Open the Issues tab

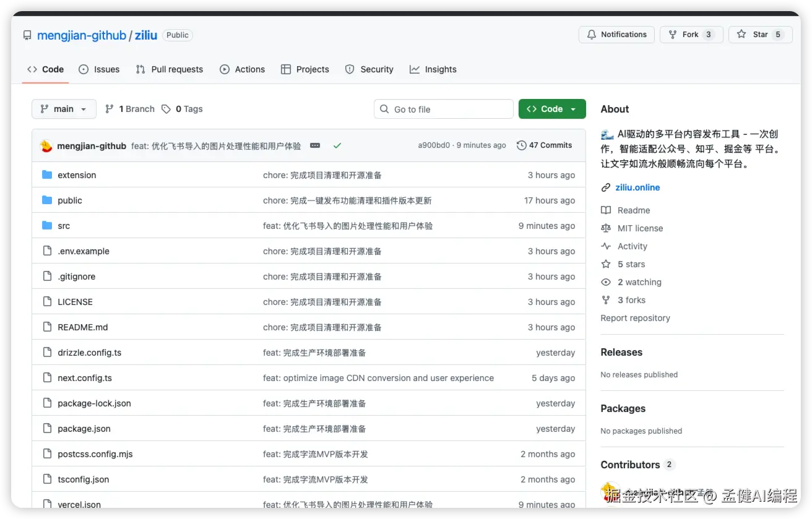tap(99, 69)
